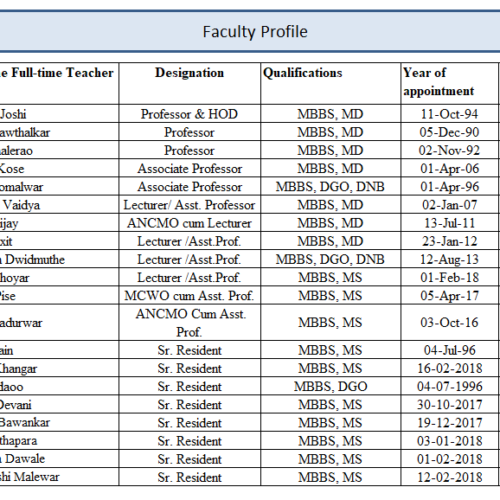Select the Kose name cell

(x=59, y=168)
